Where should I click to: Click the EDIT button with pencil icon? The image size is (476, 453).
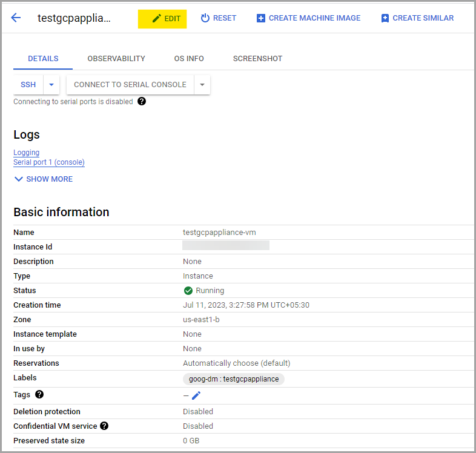tap(162, 19)
